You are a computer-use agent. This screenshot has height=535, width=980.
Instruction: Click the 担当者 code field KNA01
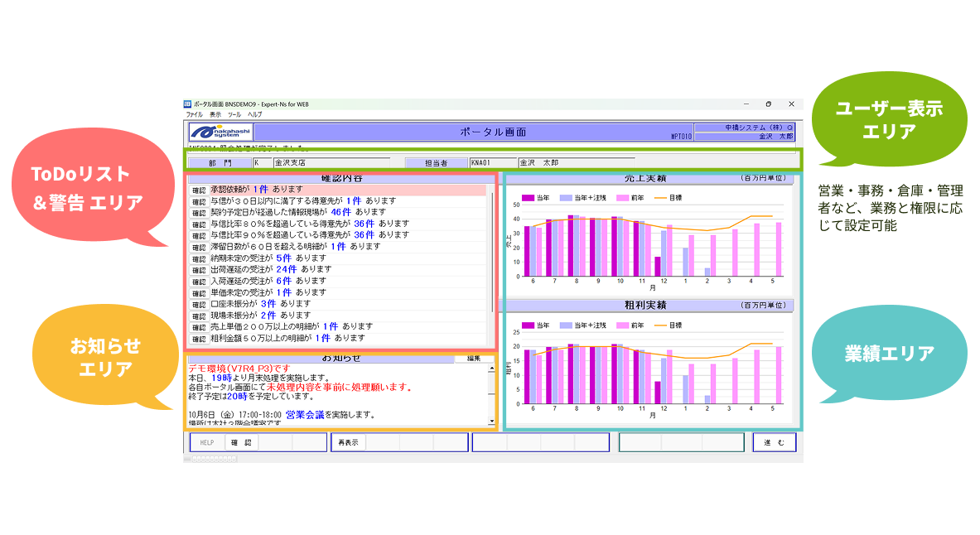[492, 163]
